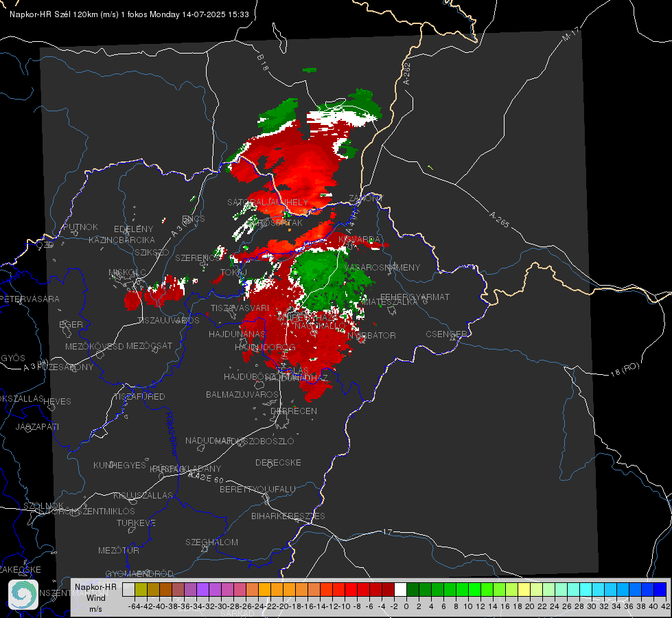Click the 18 (RO) road label
The height and width of the screenshot is (618, 672).
(625, 369)
